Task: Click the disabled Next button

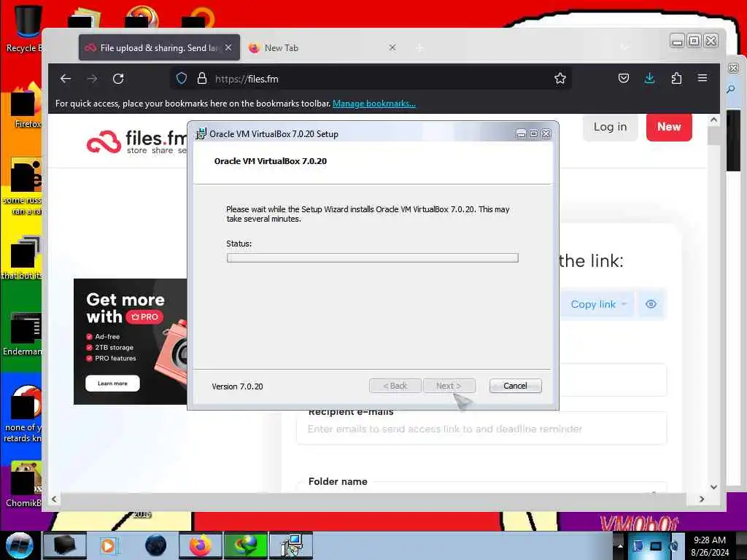Action: pyautogui.click(x=449, y=386)
